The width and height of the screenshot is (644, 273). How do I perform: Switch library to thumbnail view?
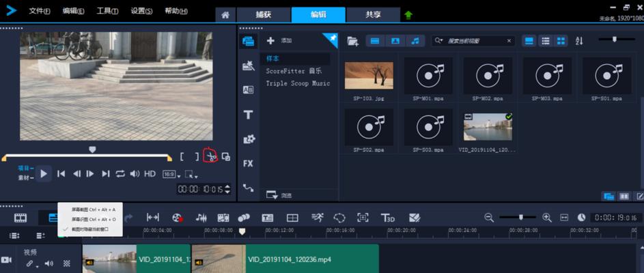(561, 41)
